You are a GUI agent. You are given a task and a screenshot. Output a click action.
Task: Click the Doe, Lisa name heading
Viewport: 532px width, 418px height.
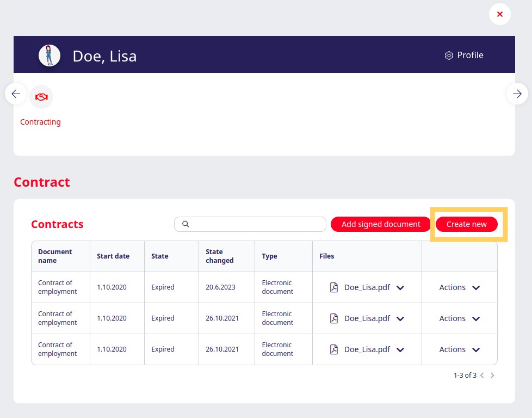pyautogui.click(x=104, y=56)
